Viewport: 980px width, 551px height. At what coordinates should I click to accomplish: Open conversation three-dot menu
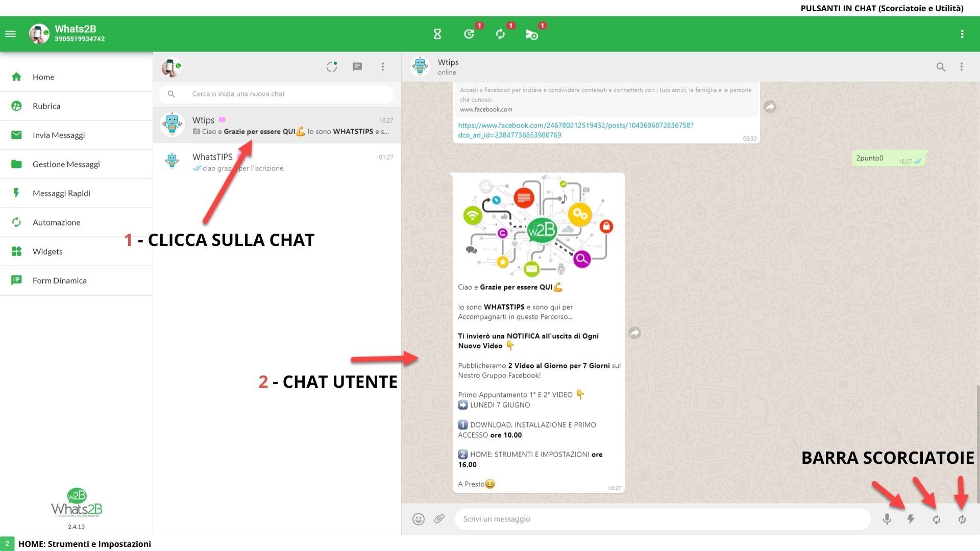[x=962, y=67]
